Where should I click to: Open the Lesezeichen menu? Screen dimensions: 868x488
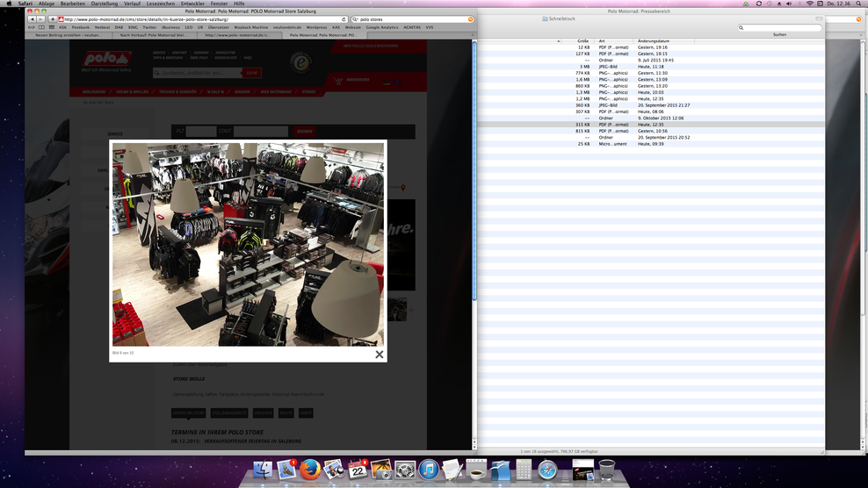tap(161, 4)
